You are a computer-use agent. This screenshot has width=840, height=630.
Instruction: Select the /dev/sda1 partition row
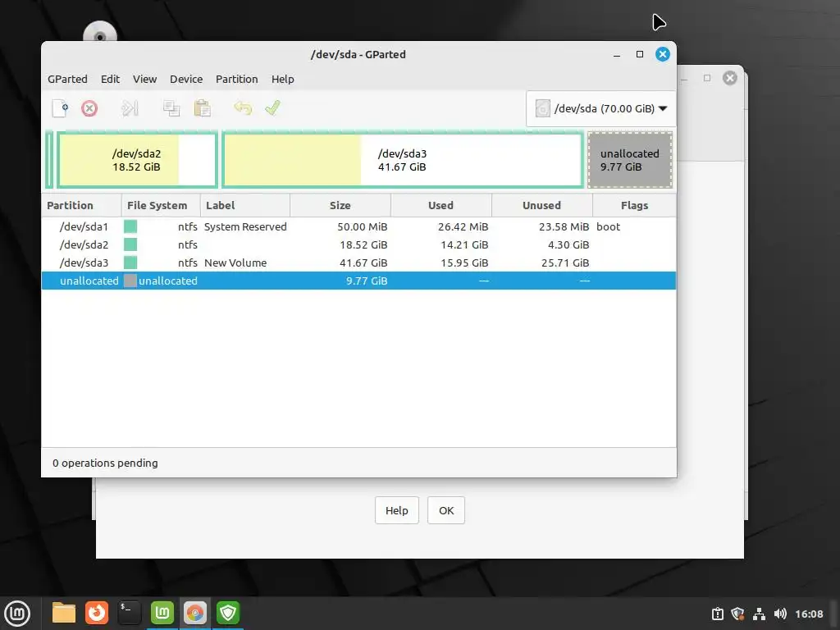[359, 226]
